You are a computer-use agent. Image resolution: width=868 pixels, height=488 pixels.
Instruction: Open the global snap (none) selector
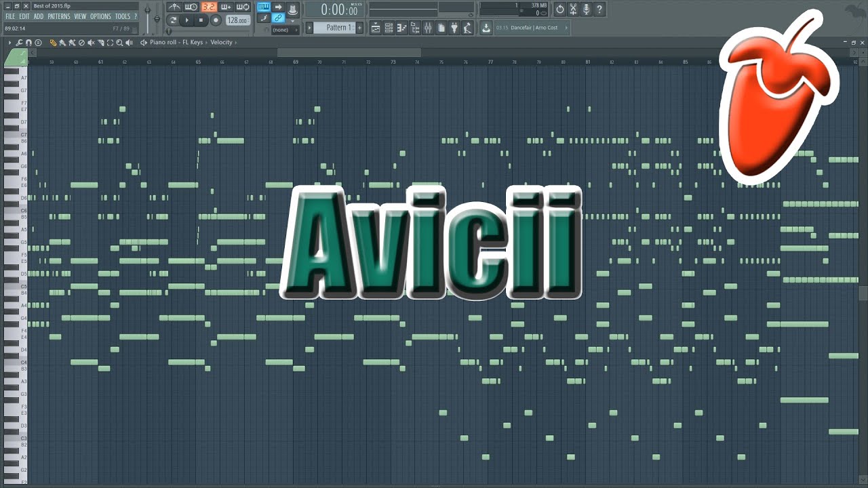coord(285,30)
